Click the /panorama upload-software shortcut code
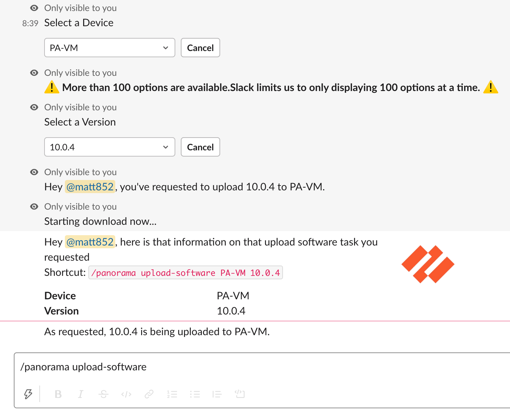This screenshot has height=420, width=510. point(186,272)
